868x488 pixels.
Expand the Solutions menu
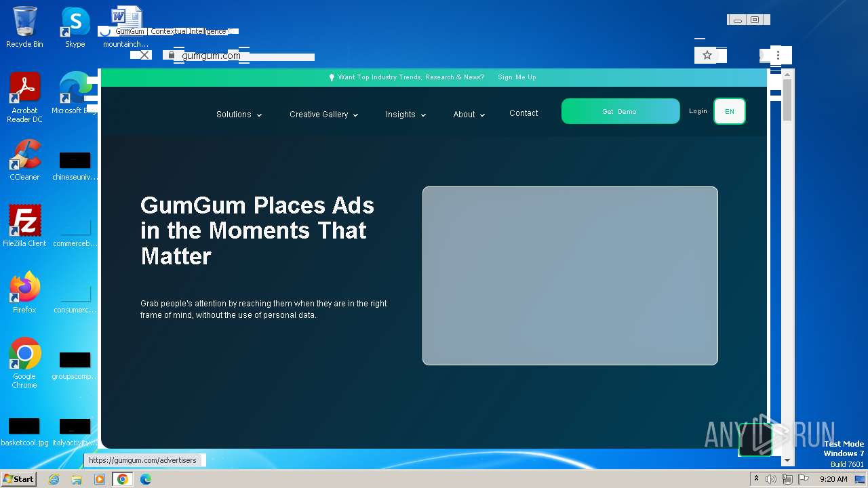(x=239, y=115)
